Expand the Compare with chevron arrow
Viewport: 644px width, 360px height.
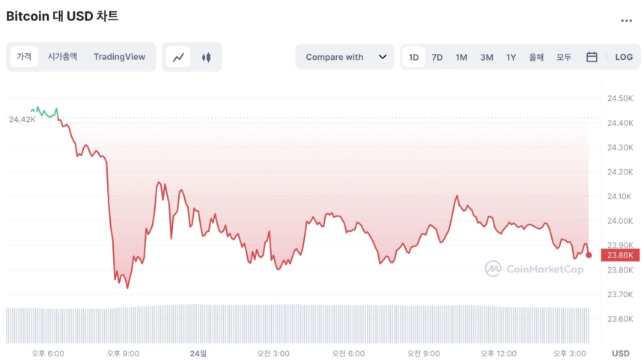point(383,57)
